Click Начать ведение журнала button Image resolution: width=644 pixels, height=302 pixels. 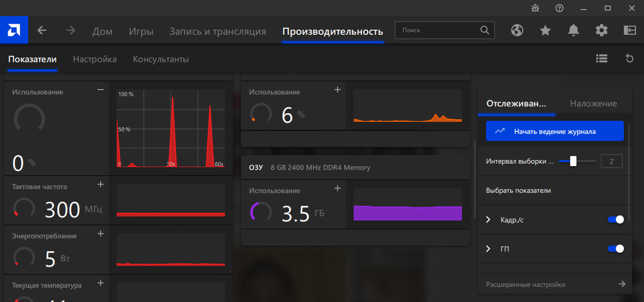click(554, 131)
